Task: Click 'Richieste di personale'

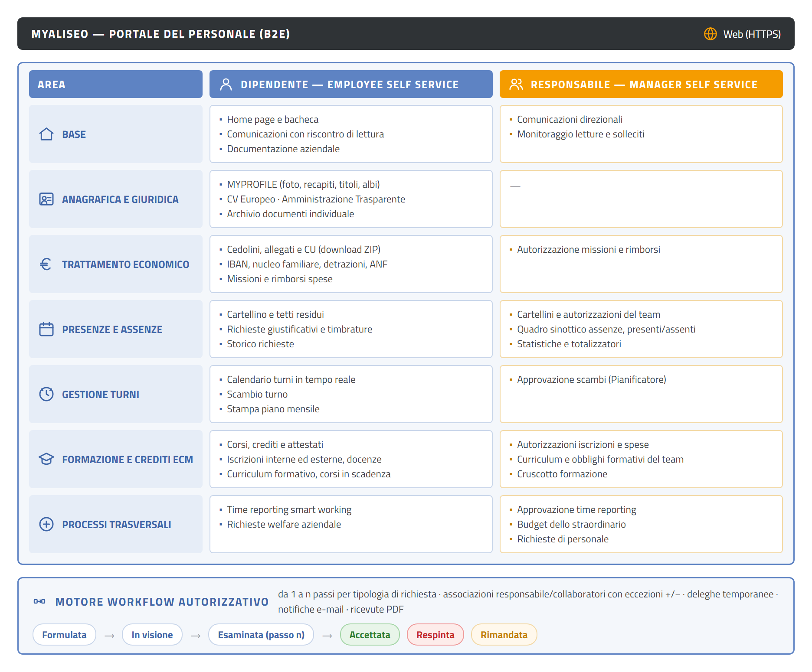Action: [x=563, y=539]
